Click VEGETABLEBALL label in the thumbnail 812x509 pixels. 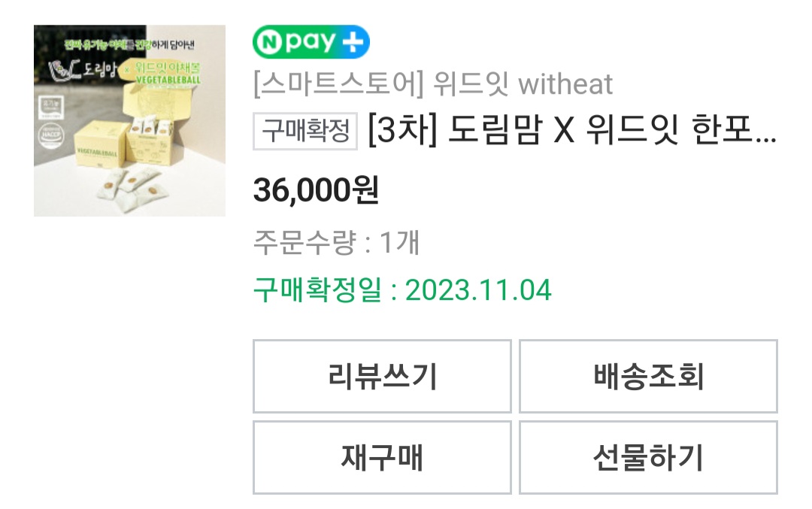click(x=168, y=80)
